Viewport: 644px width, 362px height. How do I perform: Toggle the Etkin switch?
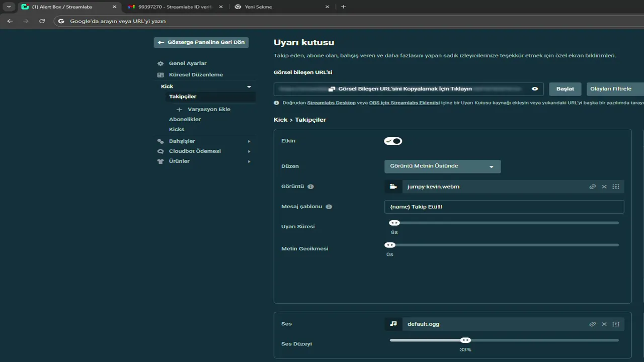coord(393,141)
